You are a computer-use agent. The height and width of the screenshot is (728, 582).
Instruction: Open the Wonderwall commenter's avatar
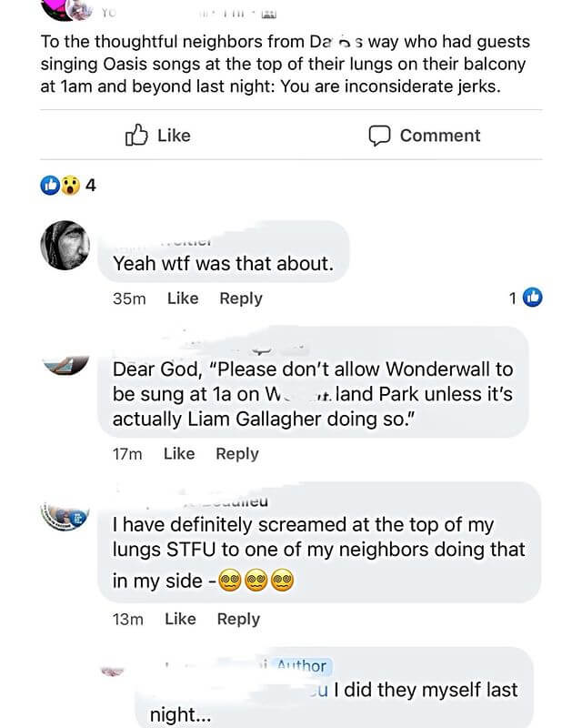(67, 365)
